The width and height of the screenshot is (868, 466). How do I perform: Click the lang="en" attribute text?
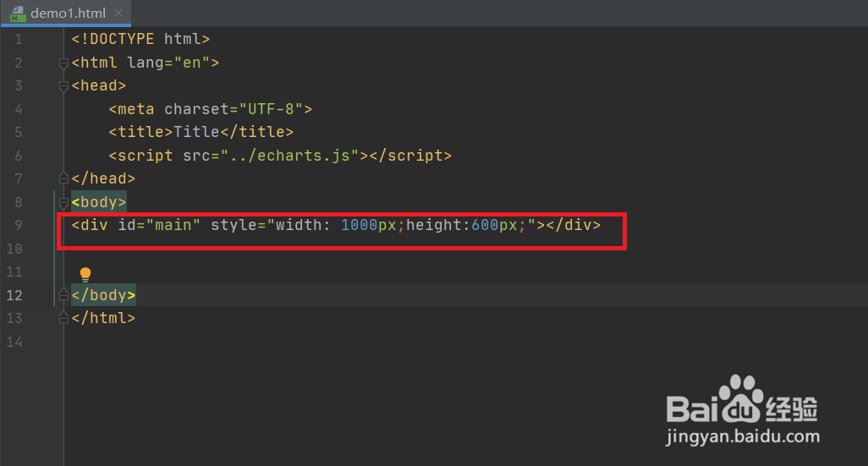[x=168, y=63]
